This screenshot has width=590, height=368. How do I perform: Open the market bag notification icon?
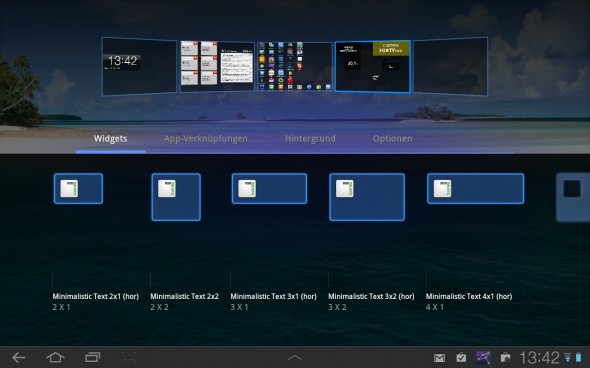pyautogui.click(x=505, y=357)
